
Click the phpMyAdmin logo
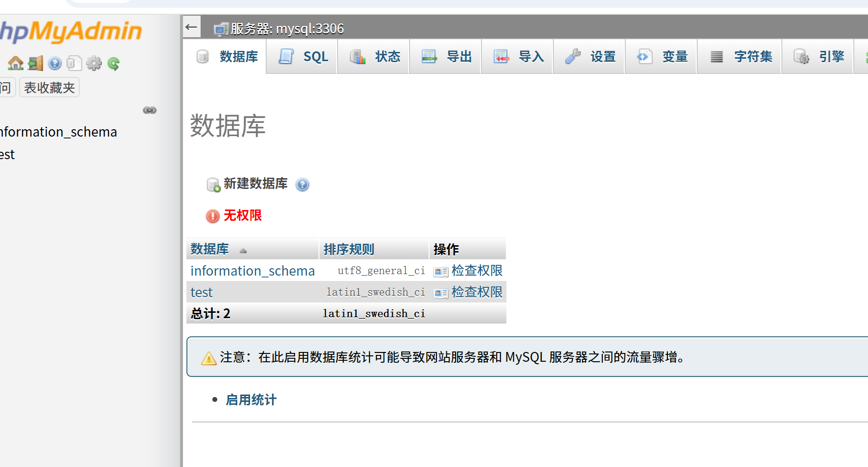[71, 31]
